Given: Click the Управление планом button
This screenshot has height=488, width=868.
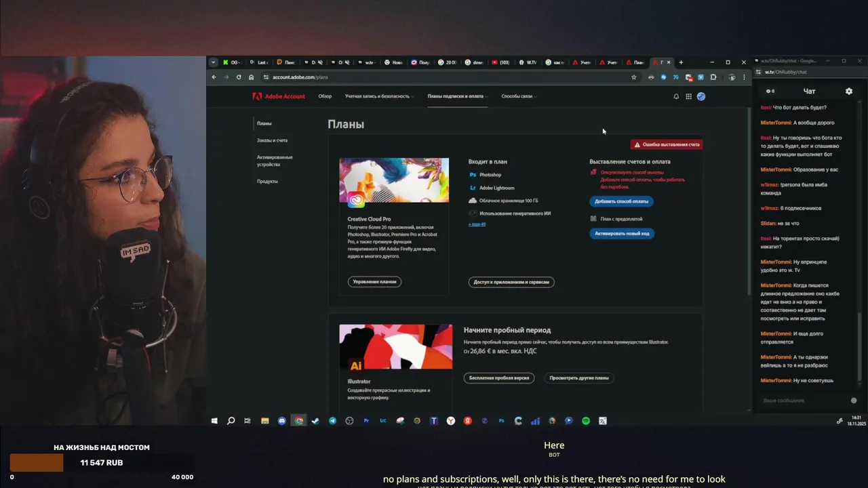Looking at the screenshot, I should pos(374,281).
